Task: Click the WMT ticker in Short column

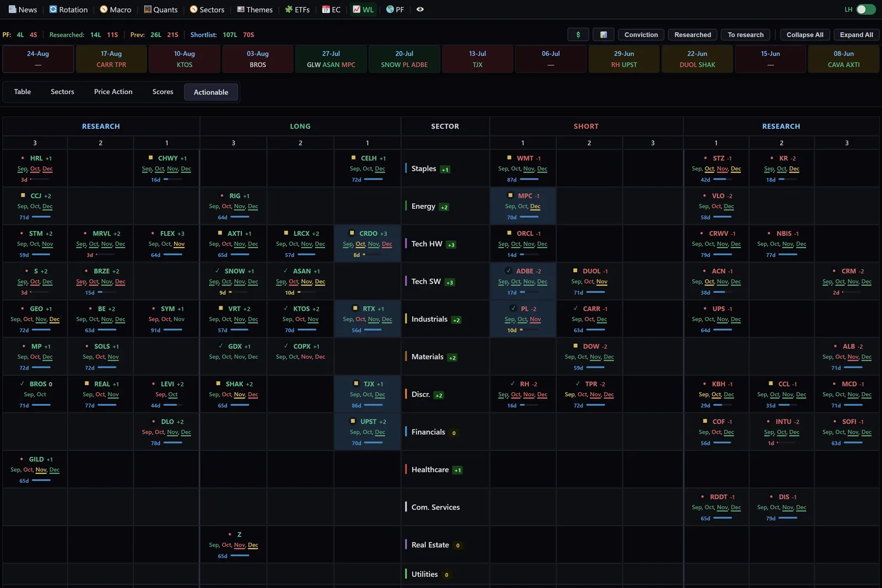Action: tap(525, 158)
